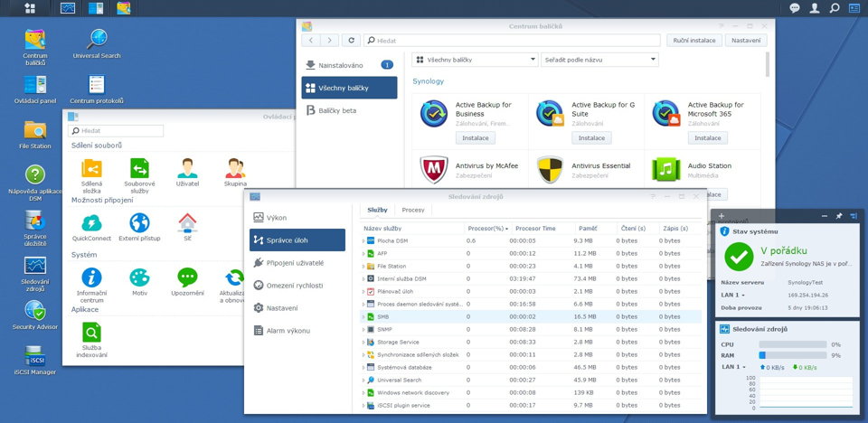Screen dimensions: 868x423
Task: Launch File Station from desktop
Action: [x=35, y=130]
